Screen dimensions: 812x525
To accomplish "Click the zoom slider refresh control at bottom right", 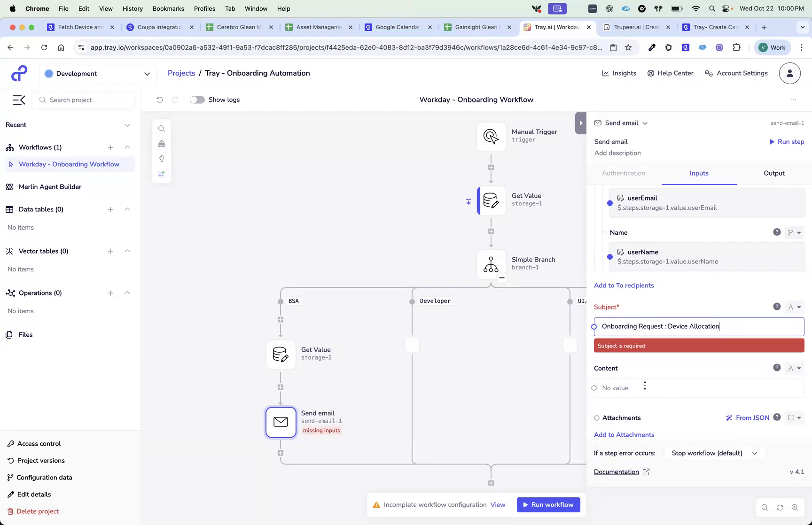I will [x=780, y=507].
